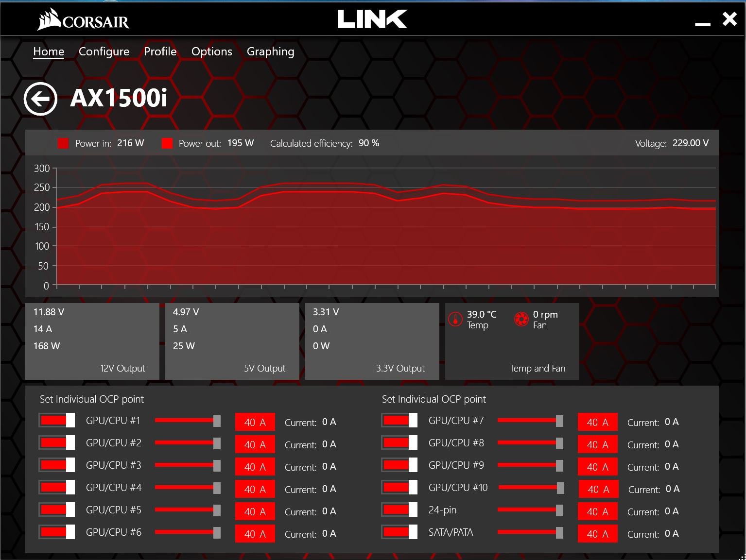Toggle OCP switch for GPU/CPU #4
746x560 pixels.
click(x=57, y=487)
